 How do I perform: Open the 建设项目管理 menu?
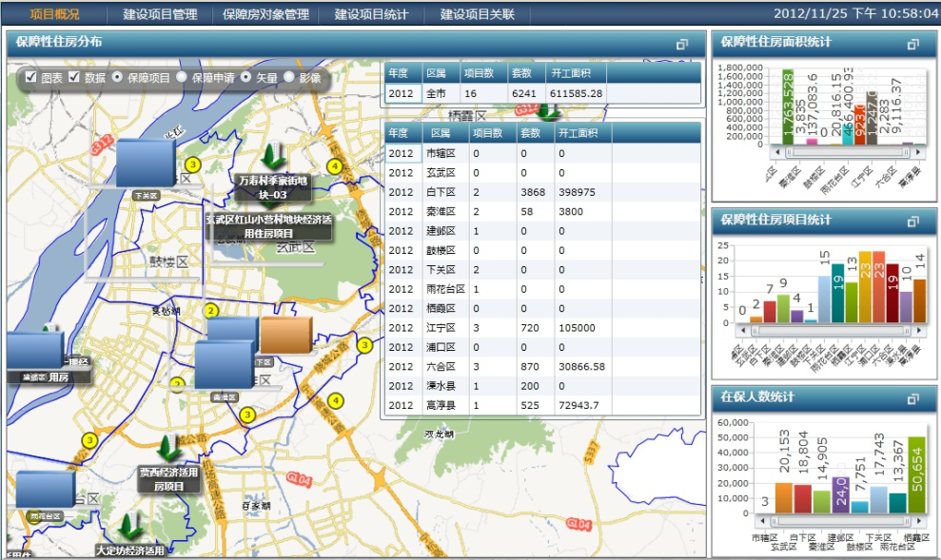(160, 14)
